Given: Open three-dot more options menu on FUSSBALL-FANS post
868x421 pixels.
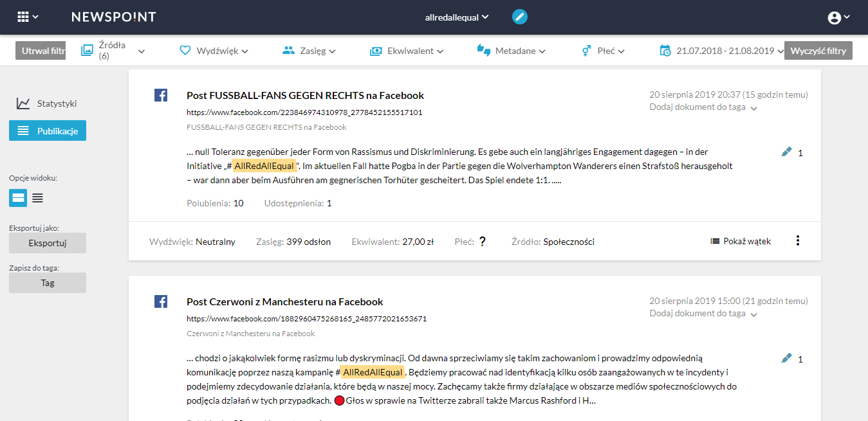Looking at the screenshot, I should 798,240.
